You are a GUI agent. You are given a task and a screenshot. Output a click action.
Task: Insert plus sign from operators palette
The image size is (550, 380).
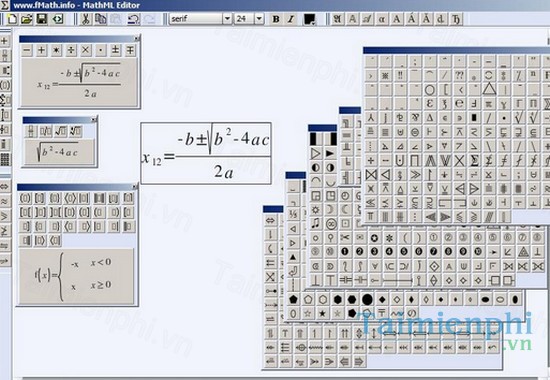41,51
